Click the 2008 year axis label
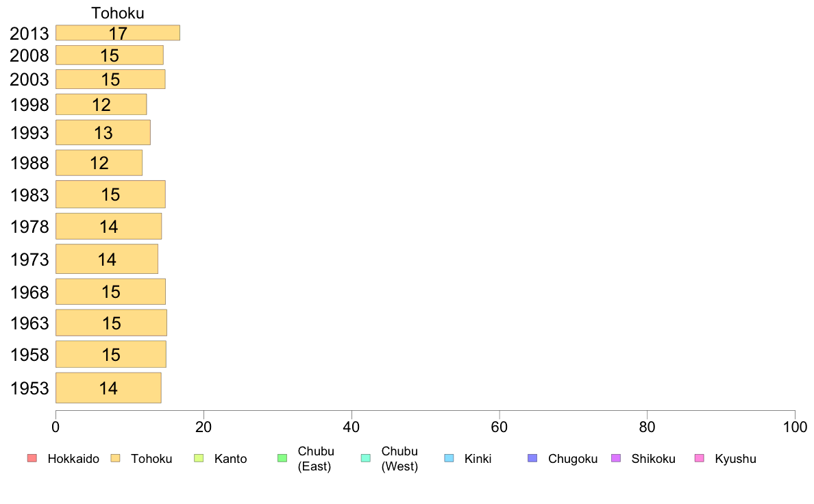The width and height of the screenshot is (814, 504). (x=29, y=55)
